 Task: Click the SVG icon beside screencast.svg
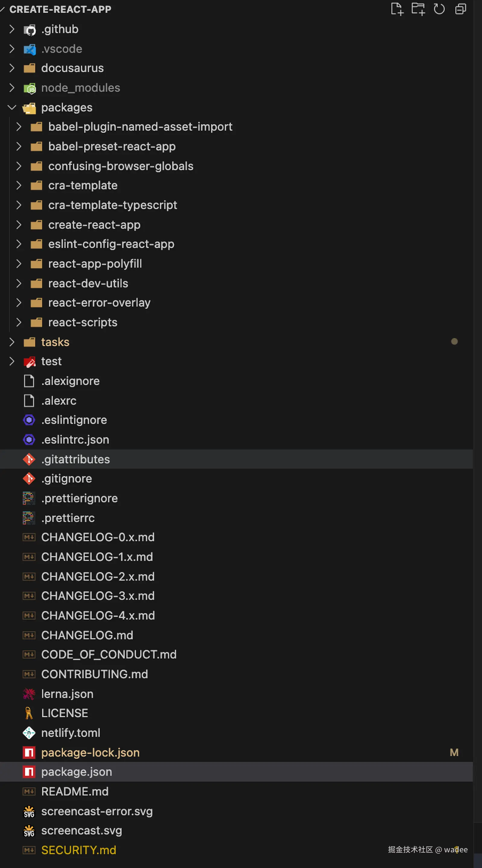click(29, 831)
